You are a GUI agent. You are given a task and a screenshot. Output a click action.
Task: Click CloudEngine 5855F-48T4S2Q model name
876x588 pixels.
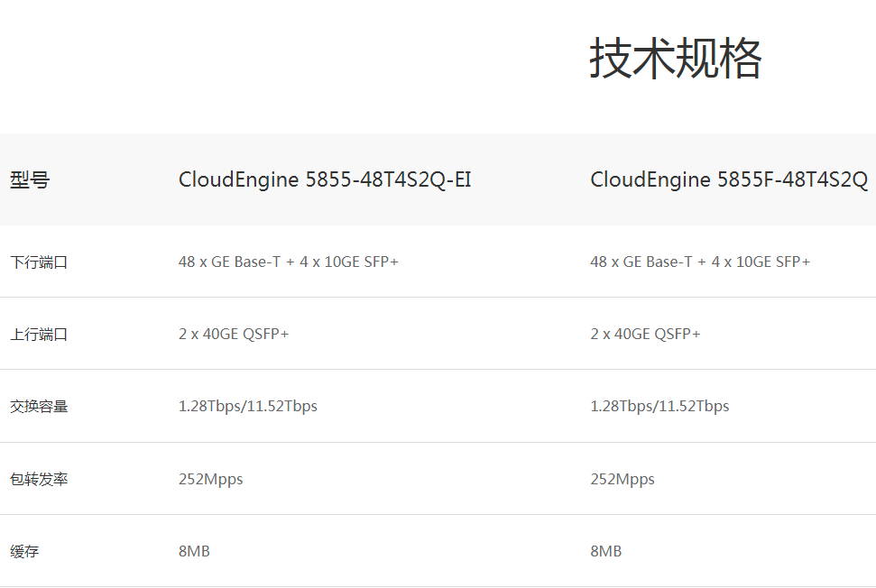729,179
